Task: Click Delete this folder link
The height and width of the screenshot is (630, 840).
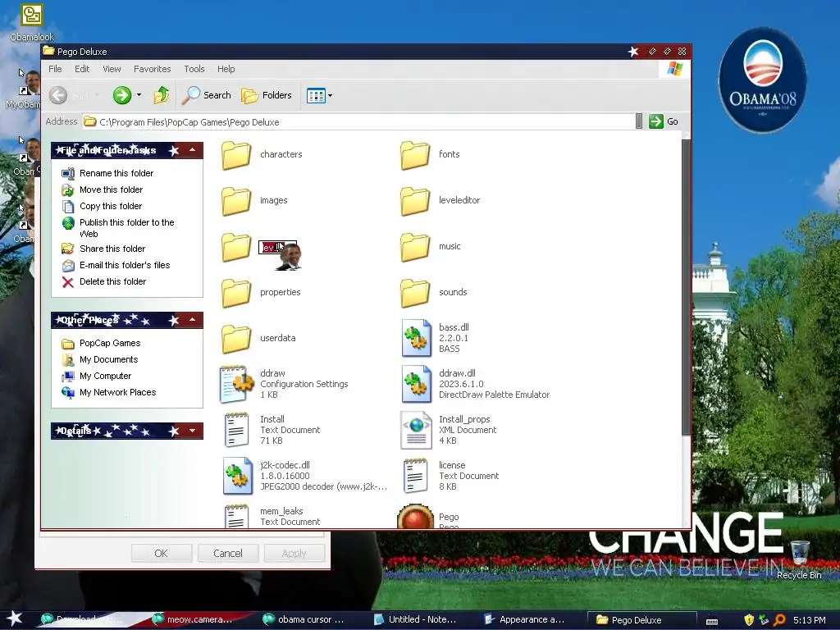Action: (x=112, y=282)
